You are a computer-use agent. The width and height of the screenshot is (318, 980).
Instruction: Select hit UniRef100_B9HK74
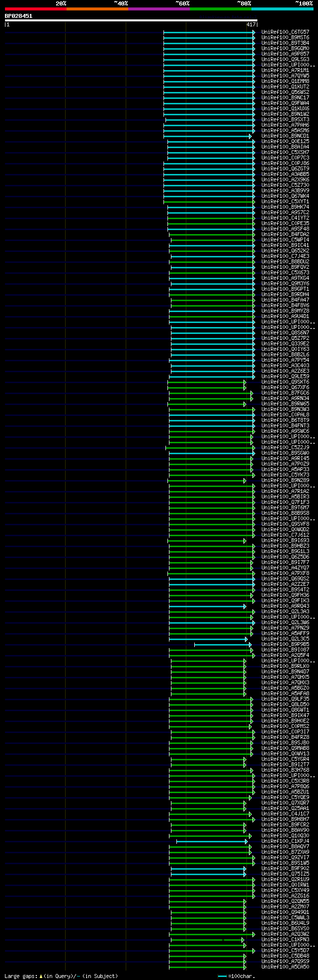click(285, 207)
